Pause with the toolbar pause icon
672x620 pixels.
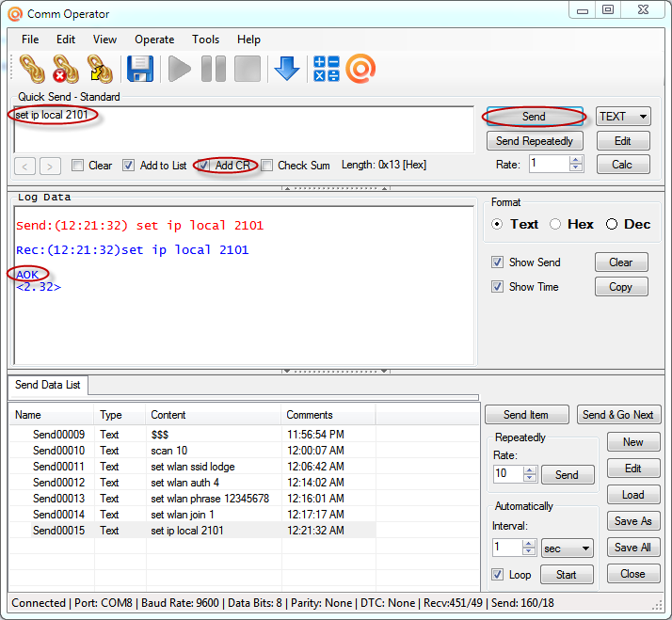tap(214, 69)
